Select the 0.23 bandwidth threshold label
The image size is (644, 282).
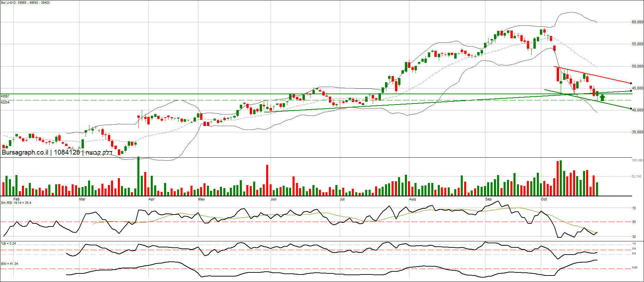tap(635, 267)
